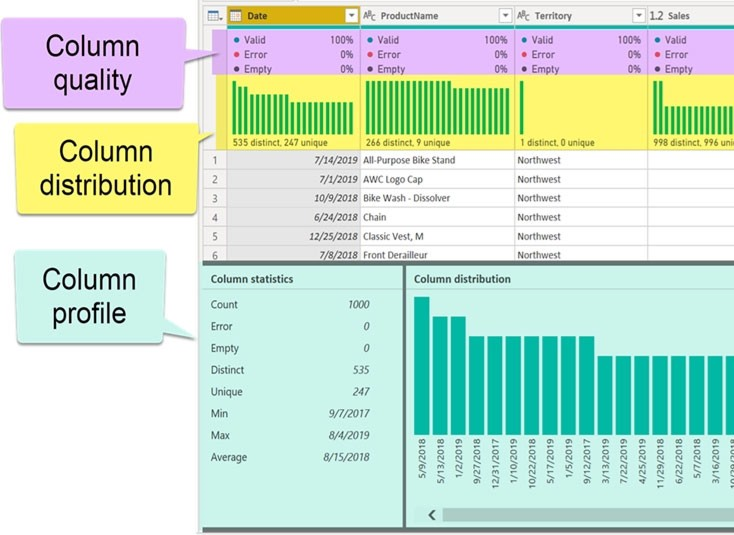The height and width of the screenshot is (535, 734).
Task: Click the Date column quality Valid indicator
Action: 260,40
